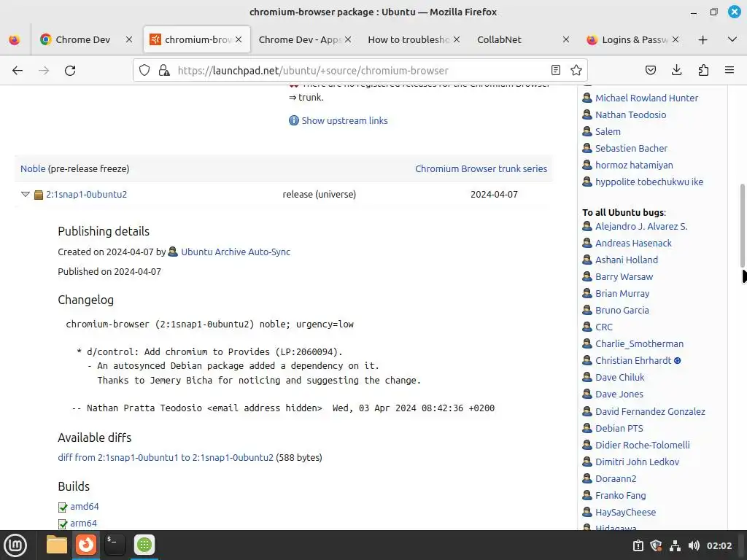Reload the current page
Screen dimensions: 747x560
70,71
